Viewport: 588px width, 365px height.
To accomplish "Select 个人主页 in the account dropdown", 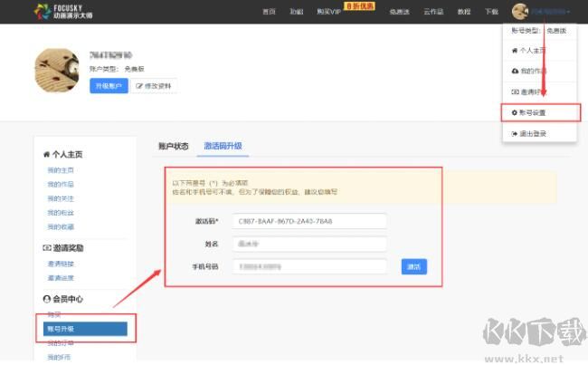I will tap(533, 51).
